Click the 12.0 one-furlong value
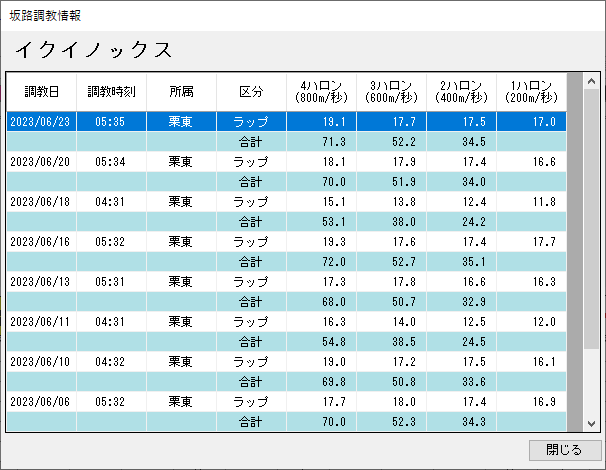Screen dimensions: 606x470 pyautogui.click(x=531, y=322)
